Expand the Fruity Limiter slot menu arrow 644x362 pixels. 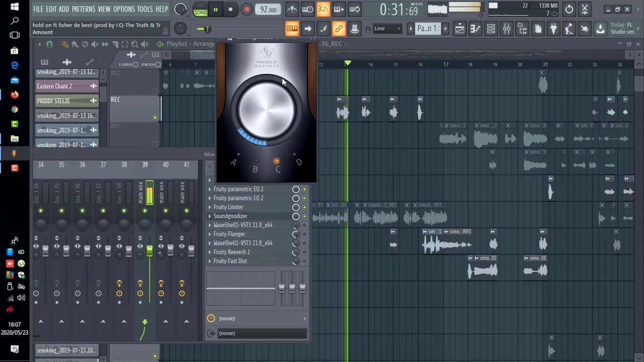(210, 207)
